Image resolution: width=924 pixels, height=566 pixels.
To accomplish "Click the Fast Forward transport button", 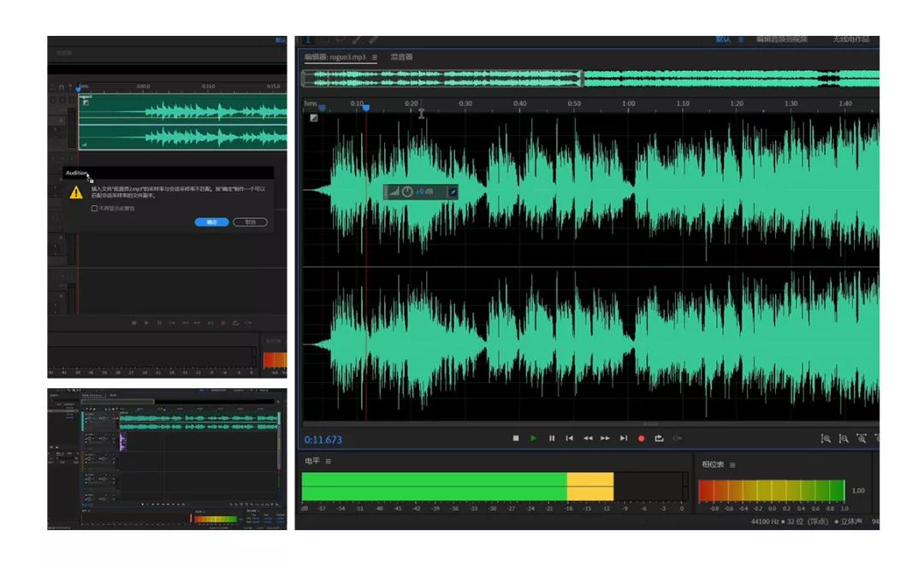I will (606, 439).
